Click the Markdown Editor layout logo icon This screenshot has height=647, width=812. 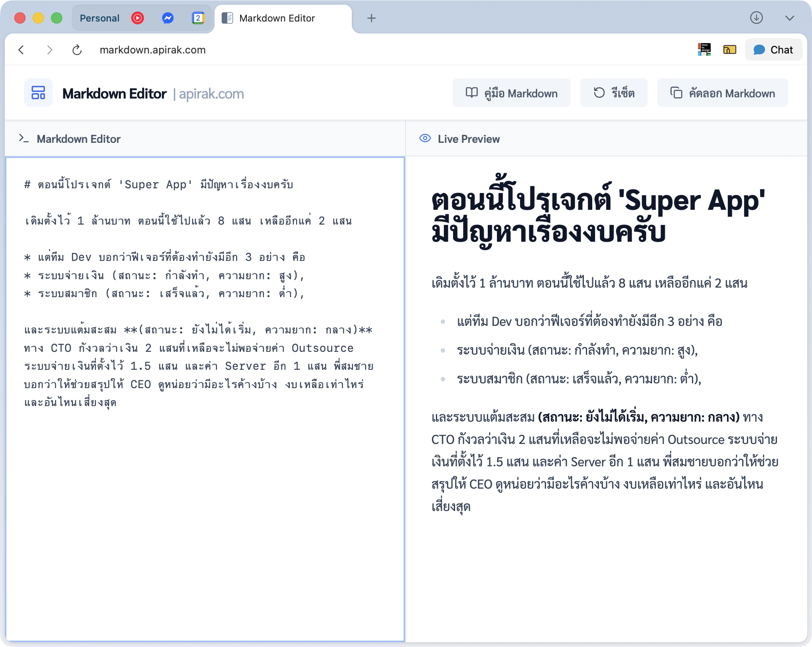38,93
